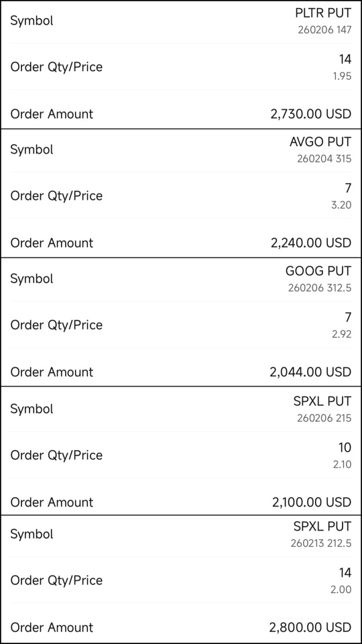Click the AVGO price 3.20
362x644 pixels.
pyautogui.click(x=341, y=205)
